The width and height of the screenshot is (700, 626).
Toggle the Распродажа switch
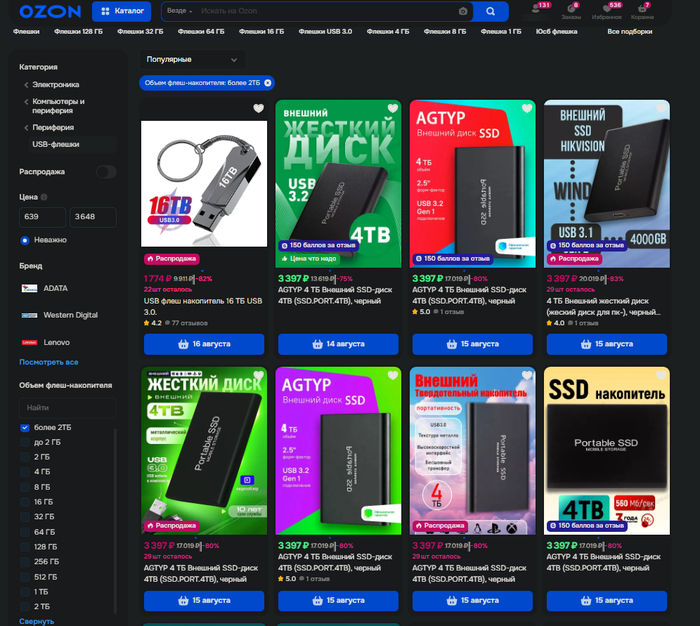(x=106, y=172)
